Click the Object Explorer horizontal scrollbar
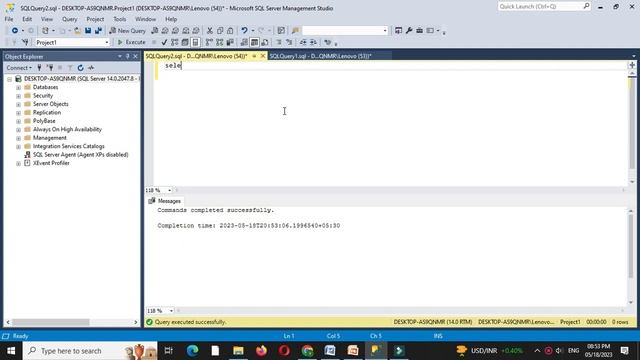This screenshot has width=640, height=360. [51, 322]
